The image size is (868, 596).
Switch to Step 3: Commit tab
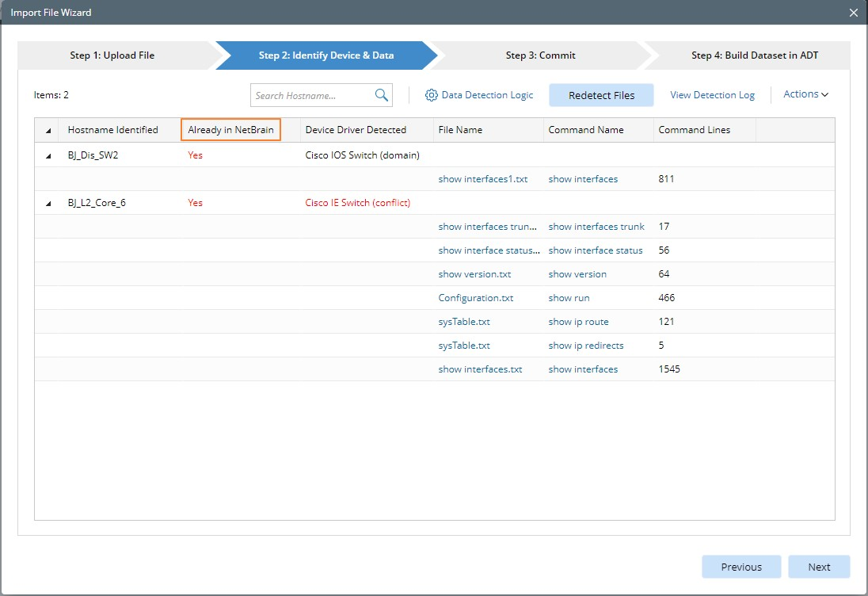pyautogui.click(x=540, y=55)
